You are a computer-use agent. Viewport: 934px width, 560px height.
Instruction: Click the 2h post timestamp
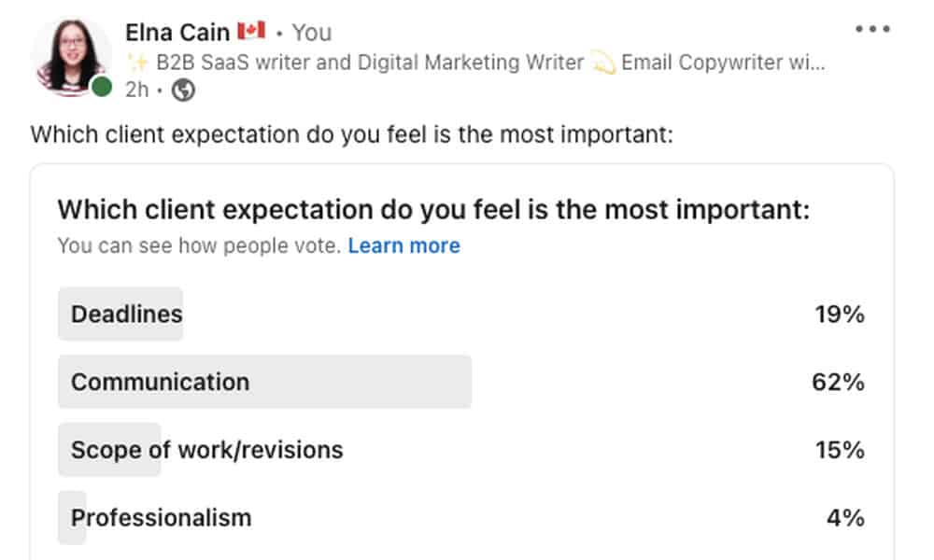click(x=136, y=91)
